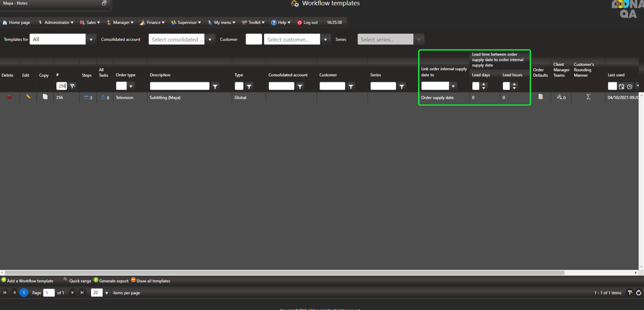This screenshot has width=644, height=310.
Task: Expand the Templates for dropdown
Action: tap(91, 40)
